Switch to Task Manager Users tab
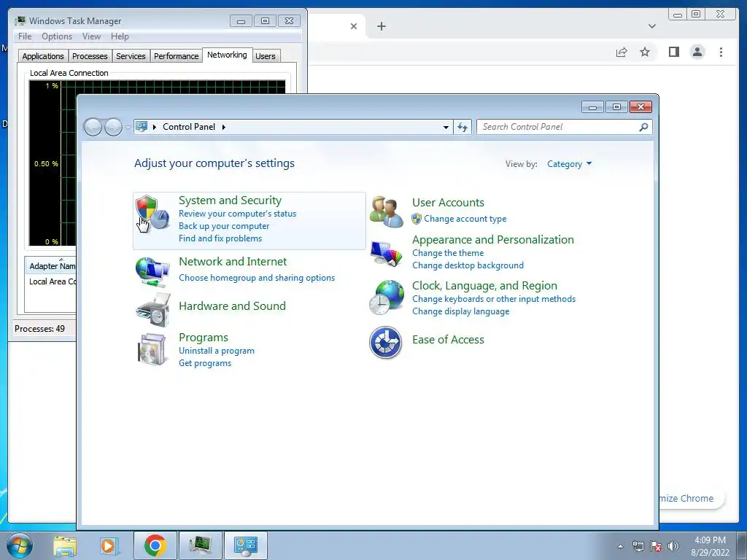Screen dimensions: 747x560 266,55
